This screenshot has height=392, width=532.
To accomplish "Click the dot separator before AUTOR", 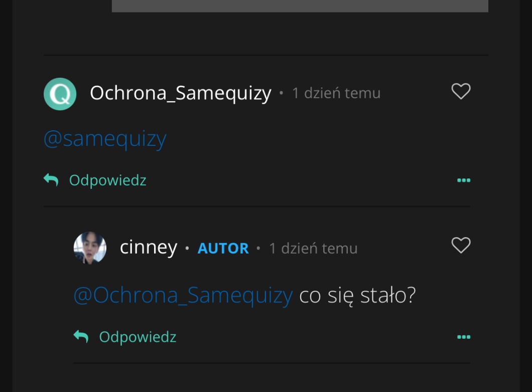I will (x=187, y=248).
